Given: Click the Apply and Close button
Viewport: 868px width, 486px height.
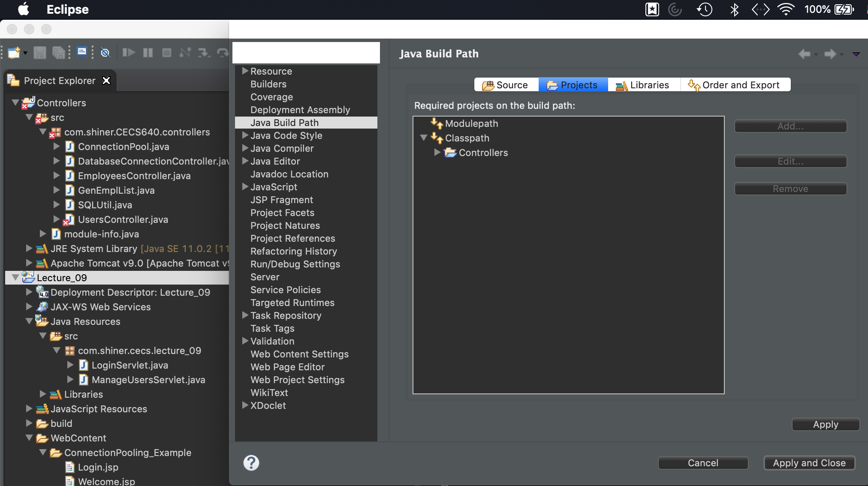Looking at the screenshot, I should click(809, 463).
